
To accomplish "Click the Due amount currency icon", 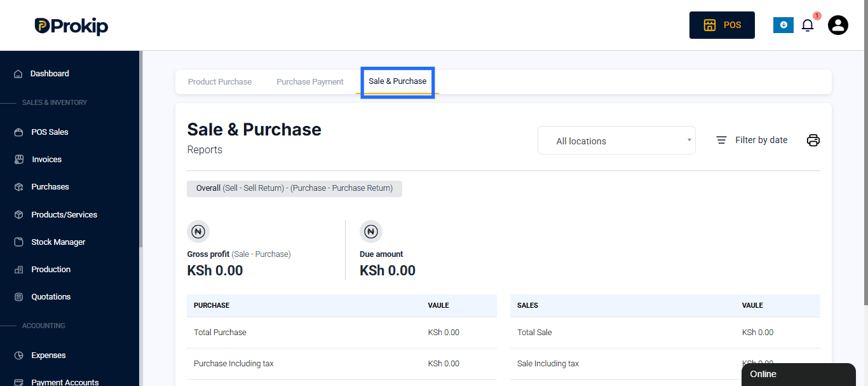I will (x=371, y=231).
